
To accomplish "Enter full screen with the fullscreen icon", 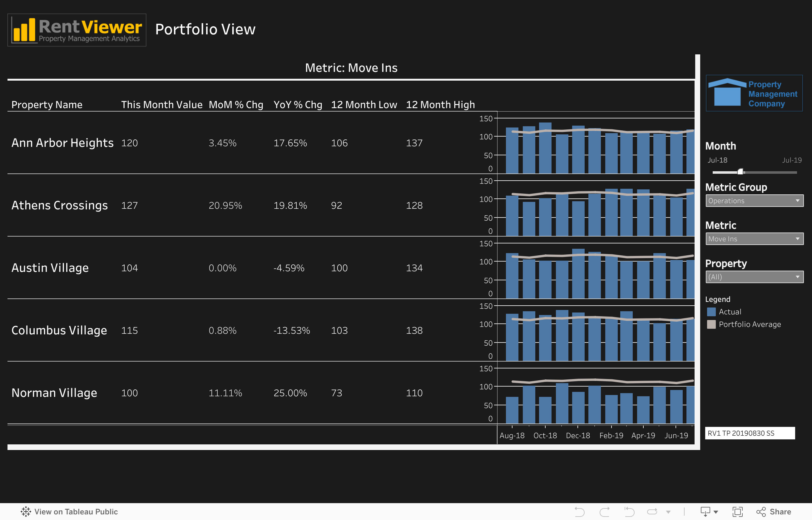I will click(737, 512).
